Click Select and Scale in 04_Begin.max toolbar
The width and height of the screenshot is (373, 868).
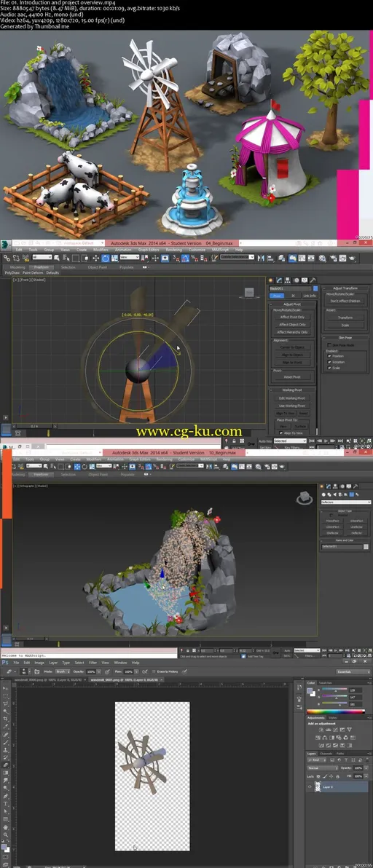[x=114, y=257]
